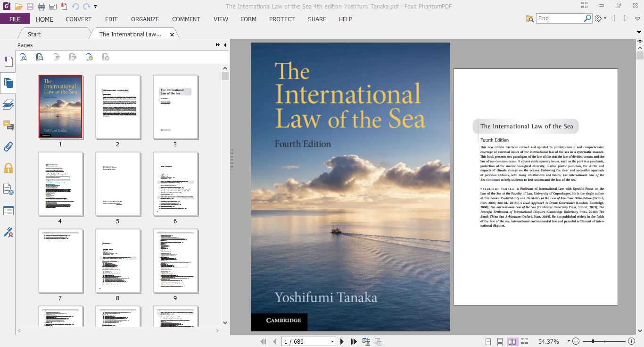The width and height of the screenshot is (644, 347).
Task: Toggle facing pages view mode
Action: pyautogui.click(x=512, y=341)
